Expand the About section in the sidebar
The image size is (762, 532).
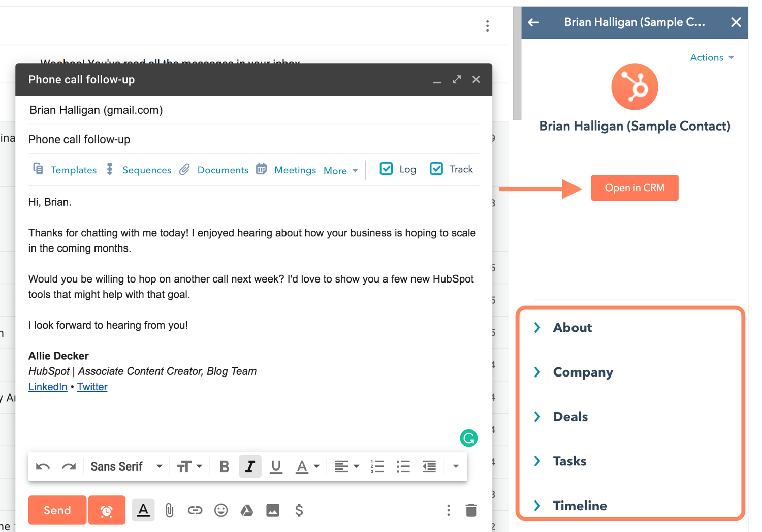[x=572, y=328]
